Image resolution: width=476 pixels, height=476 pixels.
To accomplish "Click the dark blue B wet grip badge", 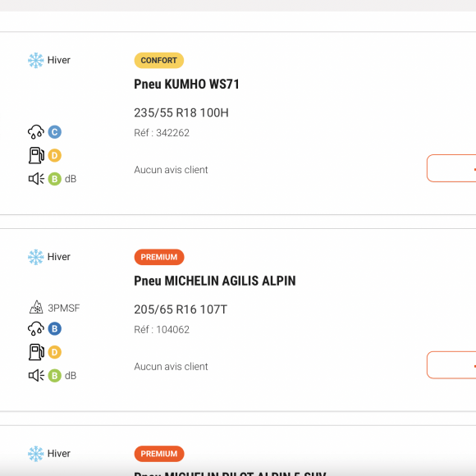I will 55,329.
